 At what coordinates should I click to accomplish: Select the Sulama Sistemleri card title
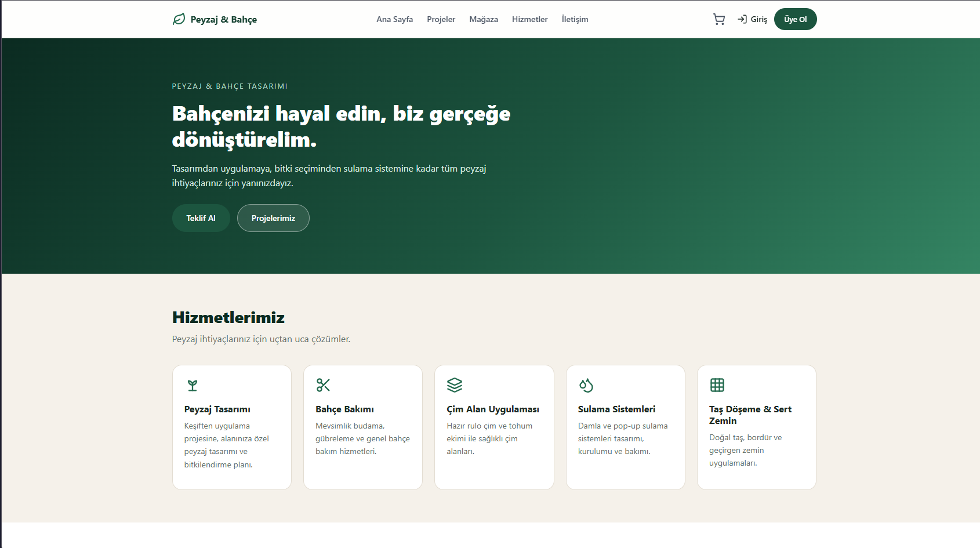[616, 409]
